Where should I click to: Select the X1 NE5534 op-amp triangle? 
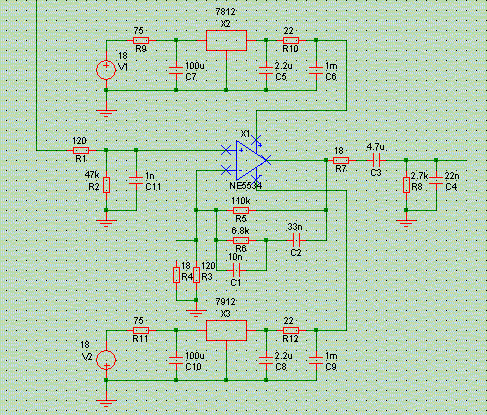point(251,161)
